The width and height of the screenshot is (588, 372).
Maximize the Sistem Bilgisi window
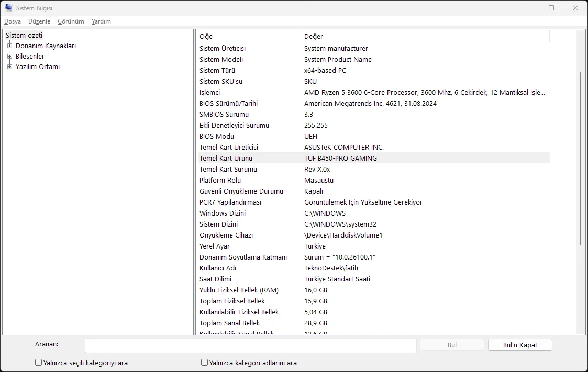pos(551,8)
